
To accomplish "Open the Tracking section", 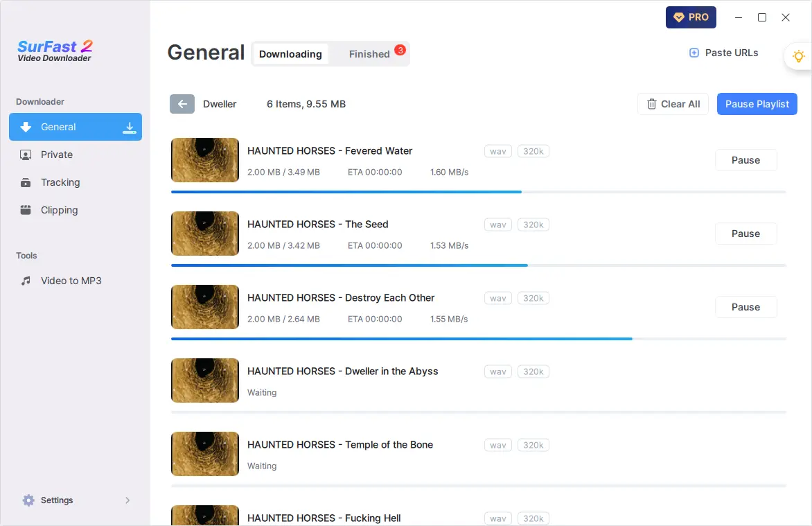I will 76,182.
